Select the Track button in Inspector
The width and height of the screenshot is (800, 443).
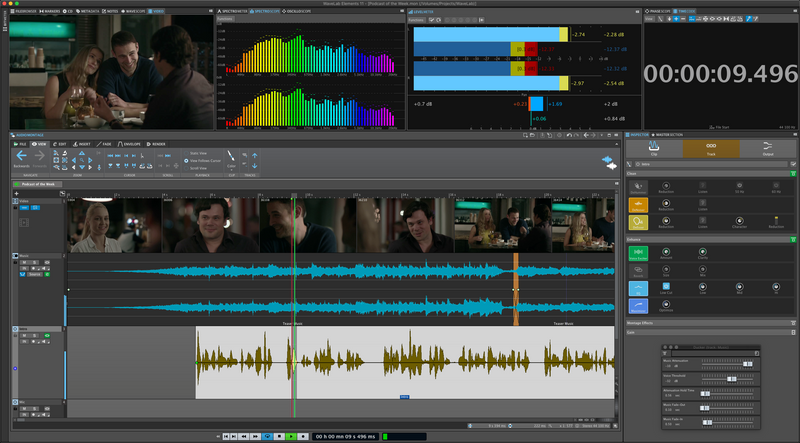(x=710, y=148)
